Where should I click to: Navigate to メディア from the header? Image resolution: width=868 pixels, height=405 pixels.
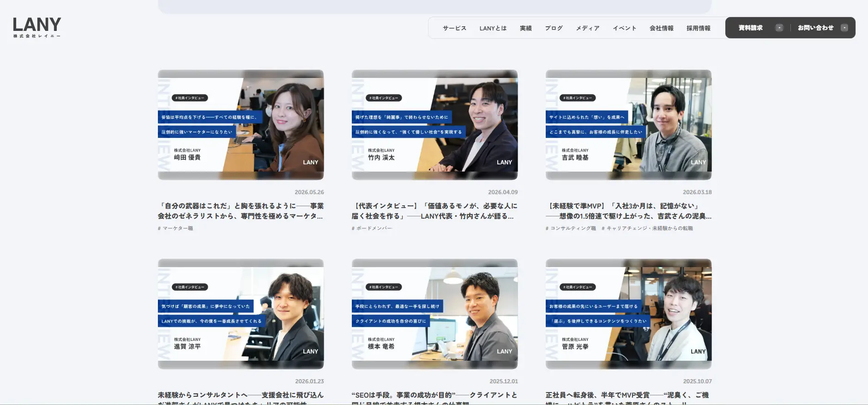pyautogui.click(x=587, y=28)
